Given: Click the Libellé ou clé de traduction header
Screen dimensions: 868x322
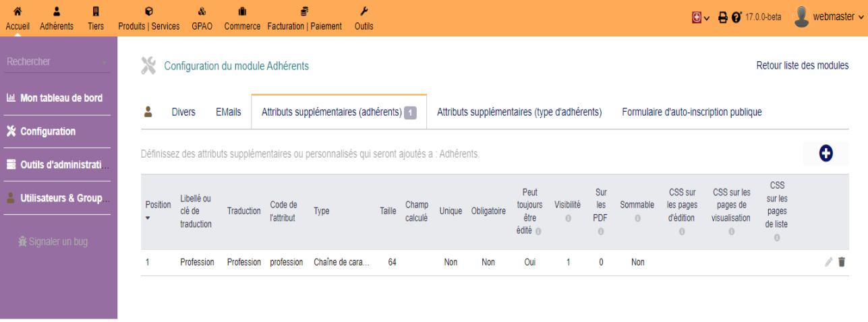Looking at the screenshot, I should 197,211.
